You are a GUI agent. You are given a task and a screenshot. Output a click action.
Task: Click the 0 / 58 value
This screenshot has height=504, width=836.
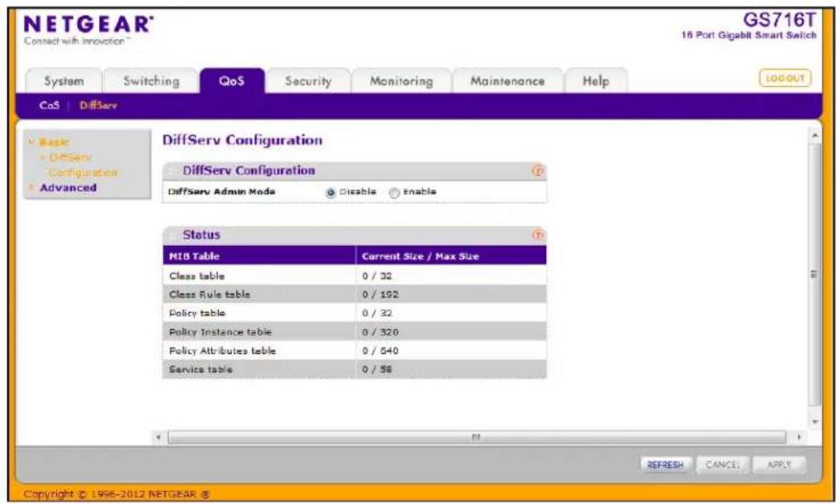tap(377, 369)
